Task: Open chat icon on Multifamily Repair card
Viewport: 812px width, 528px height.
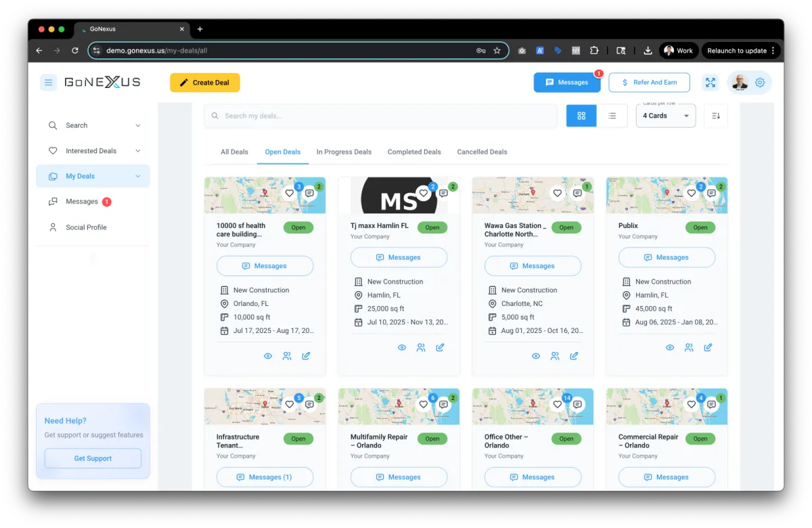Action: pos(444,404)
